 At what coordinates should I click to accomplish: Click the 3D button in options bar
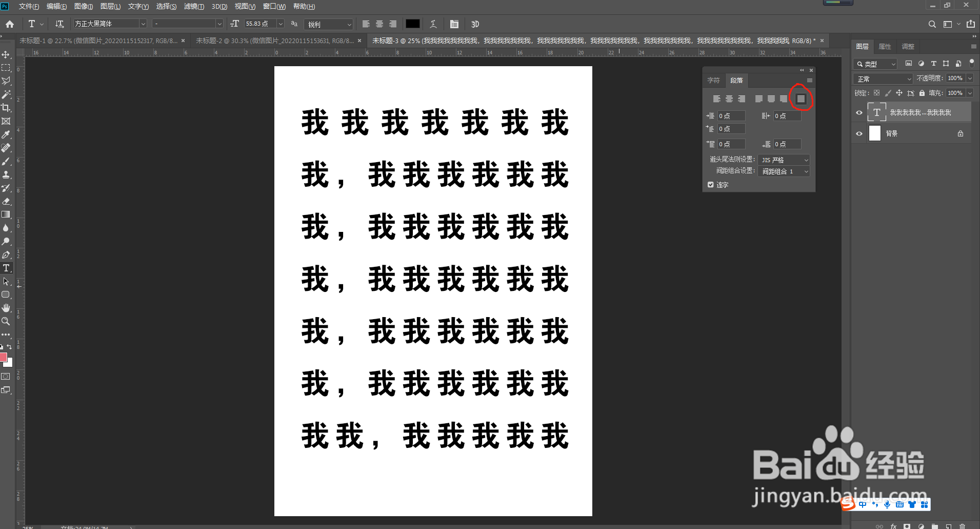pos(475,24)
